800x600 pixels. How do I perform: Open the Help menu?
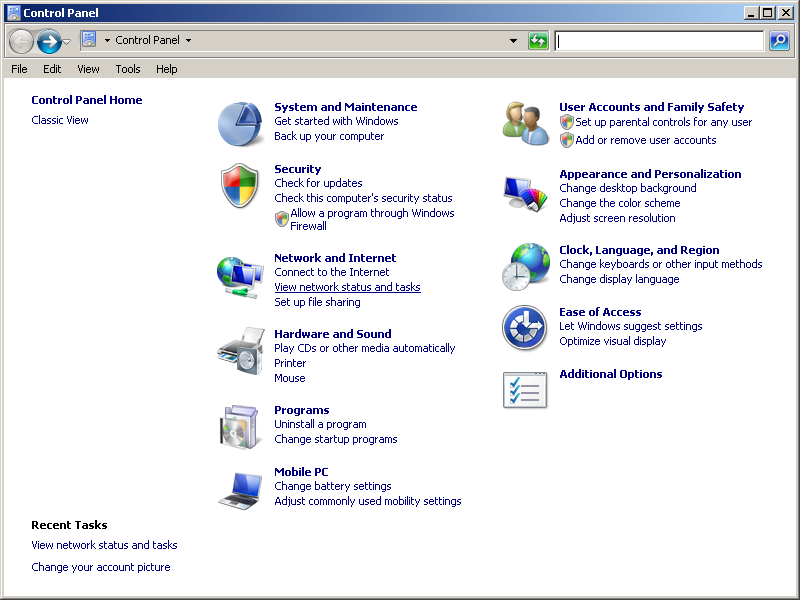coord(166,69)
